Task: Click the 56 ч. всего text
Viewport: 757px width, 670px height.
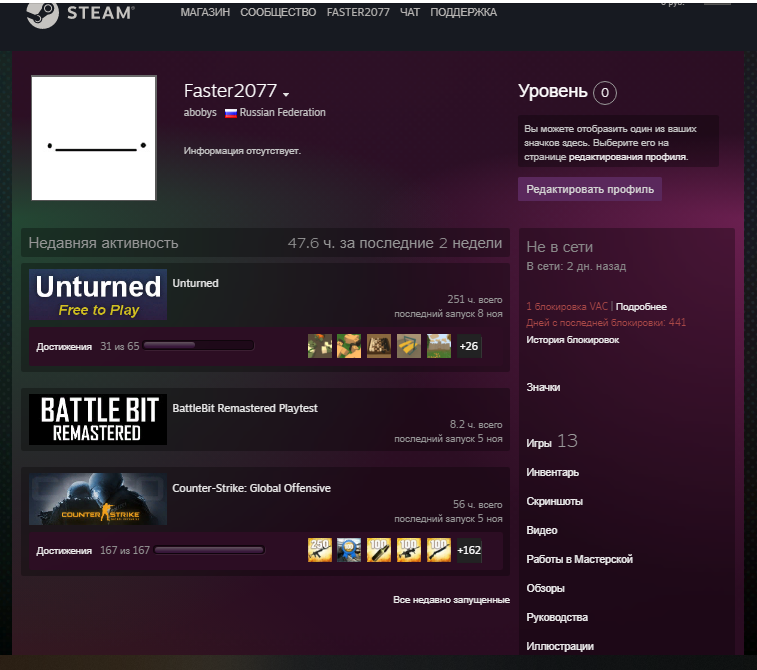Action: click(x=477, y=504)
